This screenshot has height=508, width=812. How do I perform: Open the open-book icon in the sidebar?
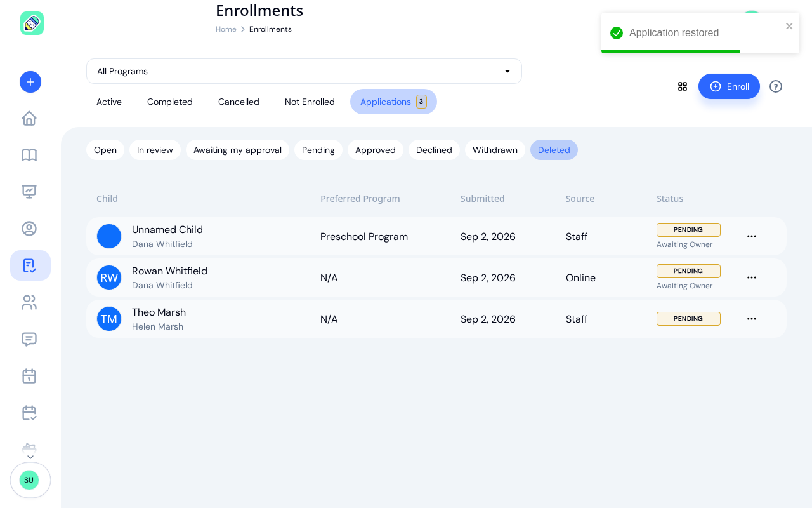29,155
